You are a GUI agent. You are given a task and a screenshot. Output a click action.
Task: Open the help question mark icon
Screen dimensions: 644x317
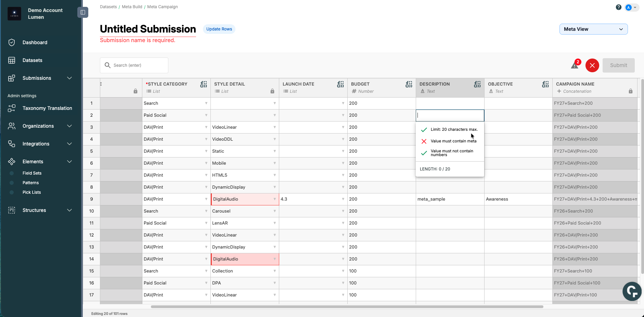tap(618, 7)
